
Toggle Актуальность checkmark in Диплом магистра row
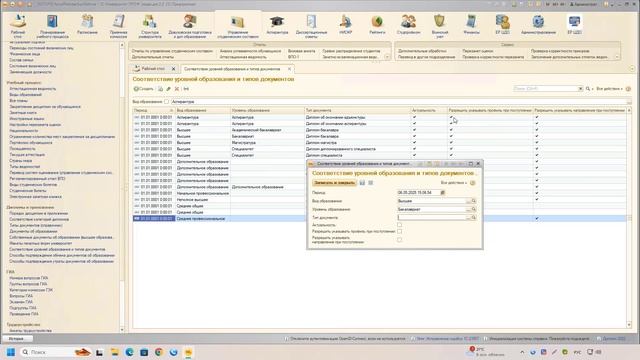click(x=415, y=142)
